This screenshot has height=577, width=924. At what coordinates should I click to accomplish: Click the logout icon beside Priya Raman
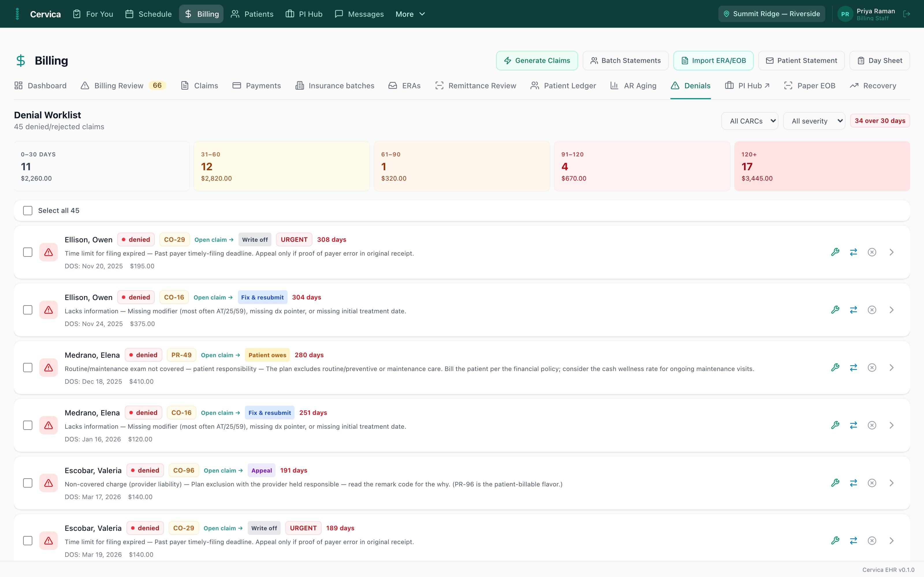906,14
